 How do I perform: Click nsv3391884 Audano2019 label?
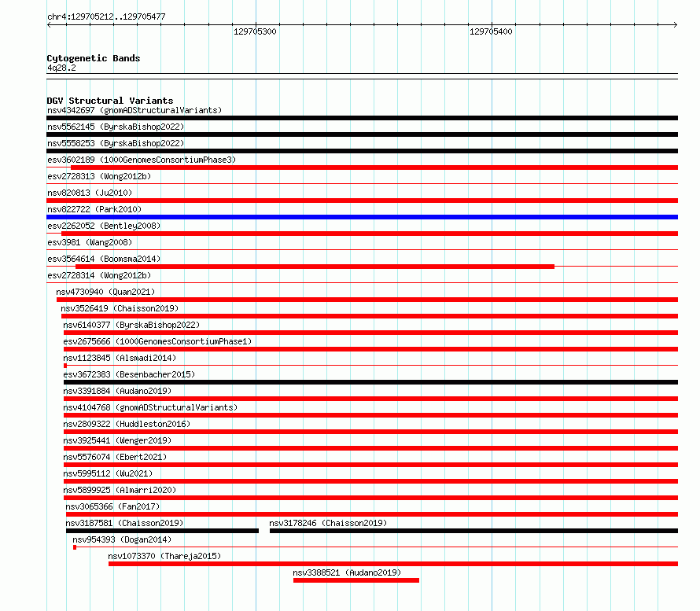tap(117, 391)
